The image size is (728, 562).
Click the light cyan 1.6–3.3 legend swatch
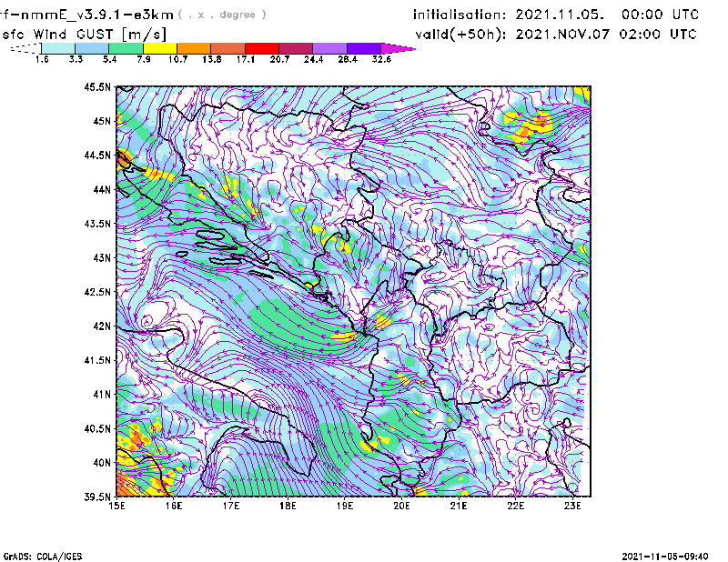(58, 48)
